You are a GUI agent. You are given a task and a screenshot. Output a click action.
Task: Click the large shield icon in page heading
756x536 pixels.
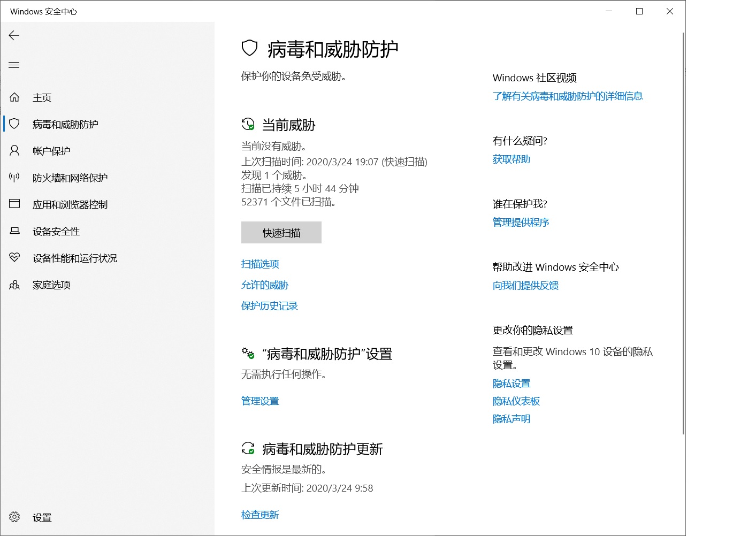tap(250, 48)
